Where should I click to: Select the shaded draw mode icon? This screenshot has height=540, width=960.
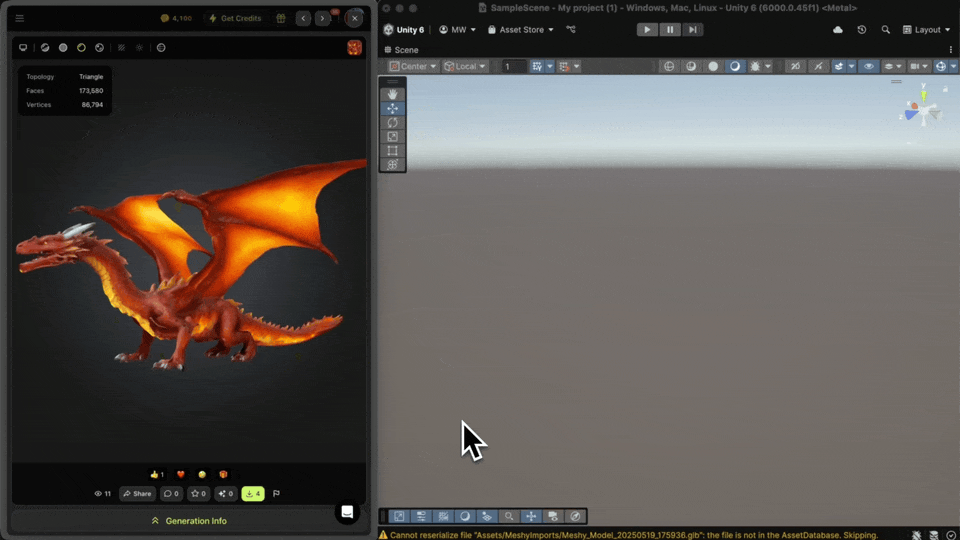(735, 66)
